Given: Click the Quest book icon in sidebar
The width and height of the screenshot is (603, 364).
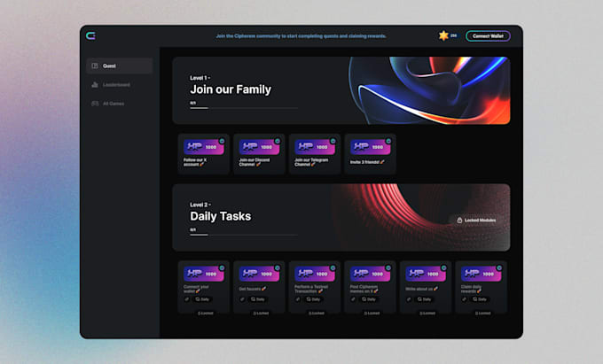Looking at the screenshot, I should pos(95,66).
